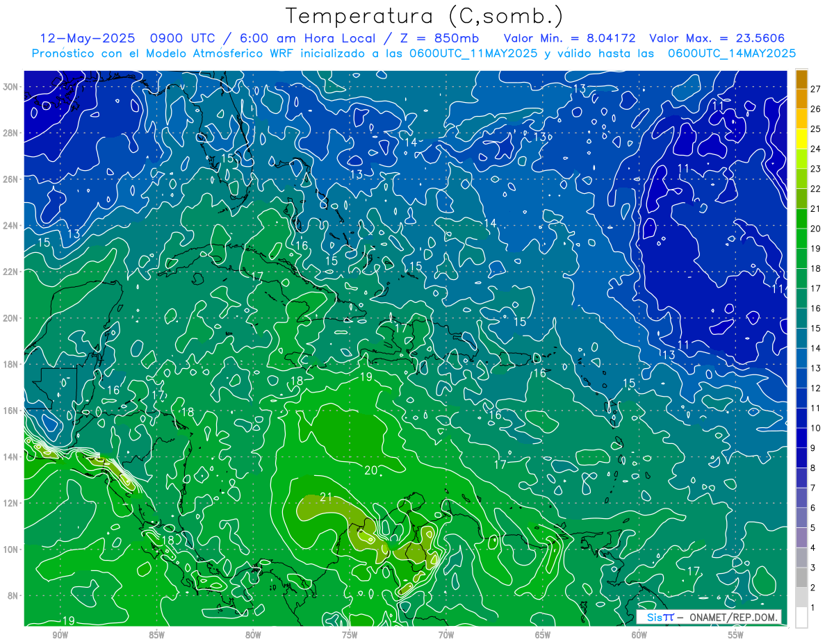Click the '18N' latitude axis label
The width and height of the screenshot is (834, 644).
point(12,364)
